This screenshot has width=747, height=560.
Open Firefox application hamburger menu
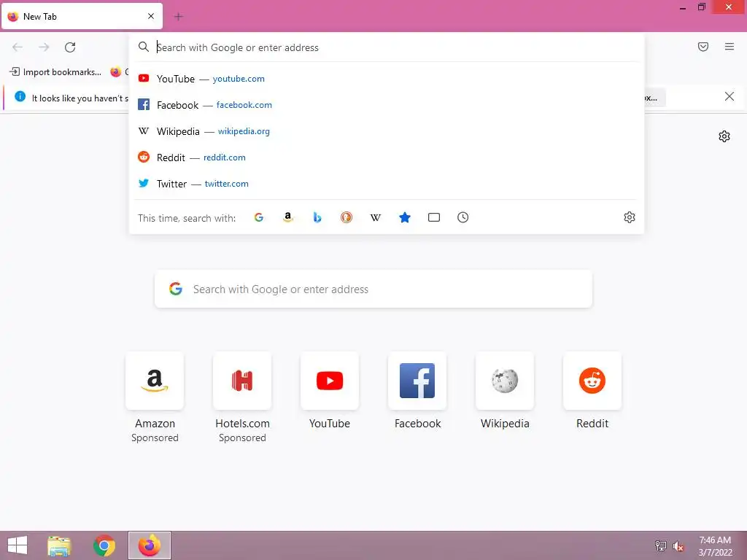tap(729, 47)
